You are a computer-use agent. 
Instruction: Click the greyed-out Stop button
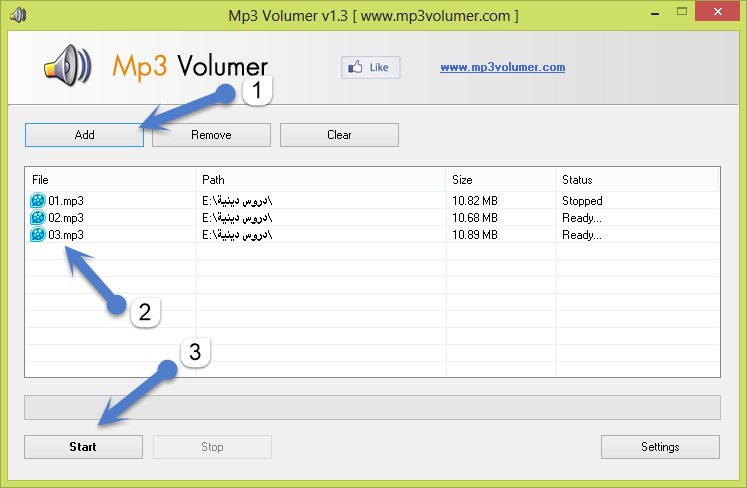(x=212, y=447)
